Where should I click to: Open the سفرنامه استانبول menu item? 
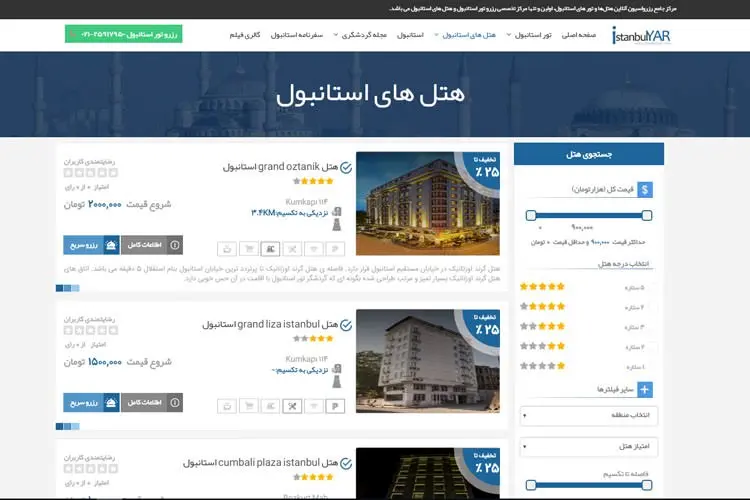point(297,35)
